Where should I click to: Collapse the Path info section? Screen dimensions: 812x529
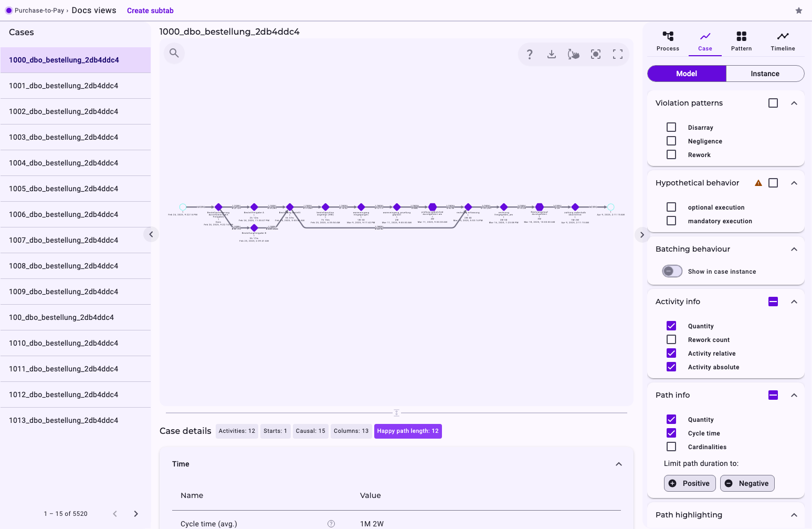click(x=794, y=395)
